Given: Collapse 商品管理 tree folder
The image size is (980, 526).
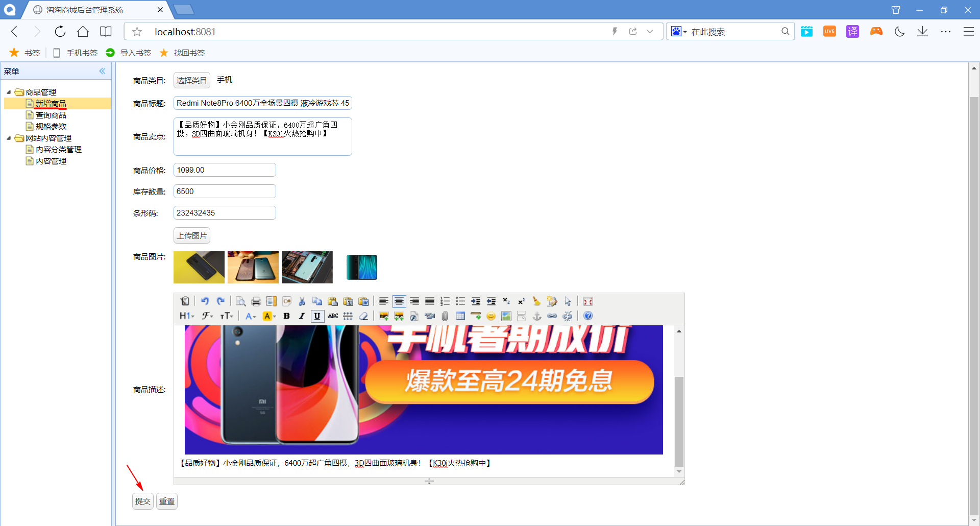Looking at the screenshot, I should 9,92.
